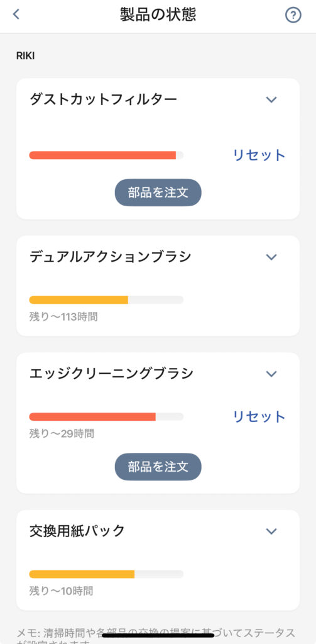Open help via the question mark icon
Screen dimensions: 316x644
[293, 15]
